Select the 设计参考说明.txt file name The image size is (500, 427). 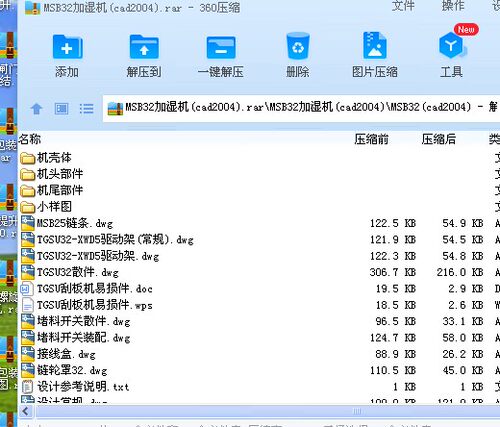tap(83, 387)
